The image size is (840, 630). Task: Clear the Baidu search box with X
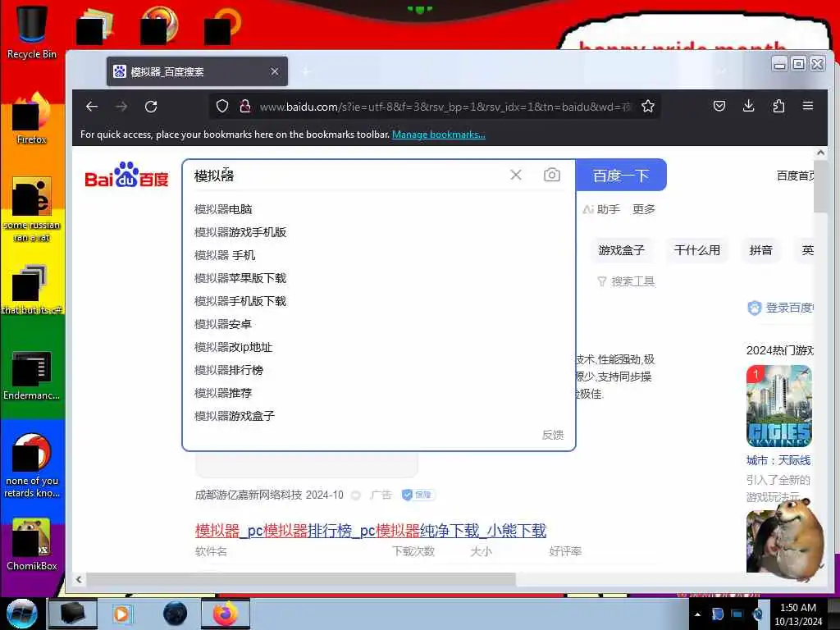coord(516,176)
